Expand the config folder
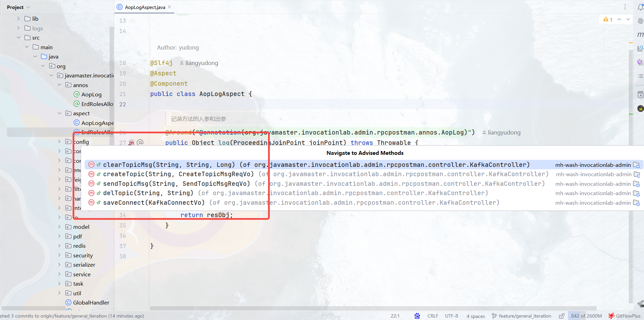 [x=59, y=141]
